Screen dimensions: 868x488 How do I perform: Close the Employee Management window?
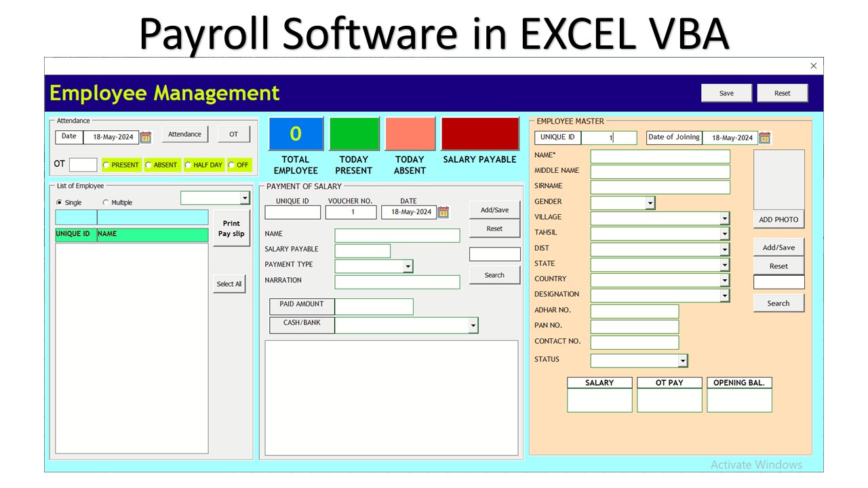(x=814, y=66)
